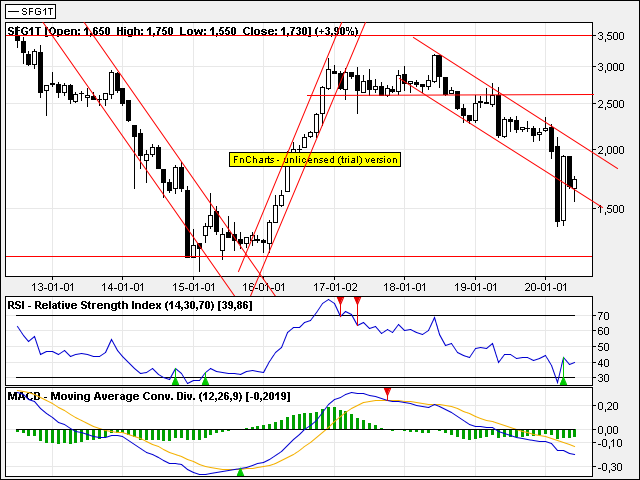
Task: Click the red MACD sell signal triangle
Action: (x=387, y=393)
